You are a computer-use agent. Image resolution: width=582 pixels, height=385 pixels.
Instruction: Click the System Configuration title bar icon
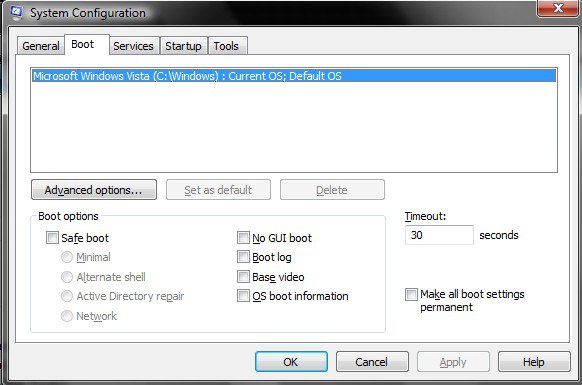[16, 12]
